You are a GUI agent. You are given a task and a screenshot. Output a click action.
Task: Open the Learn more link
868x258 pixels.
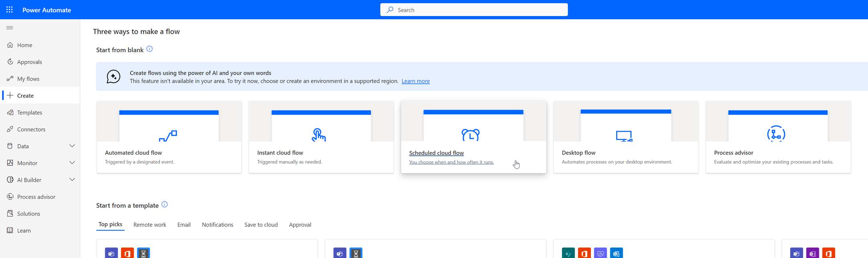416,81
